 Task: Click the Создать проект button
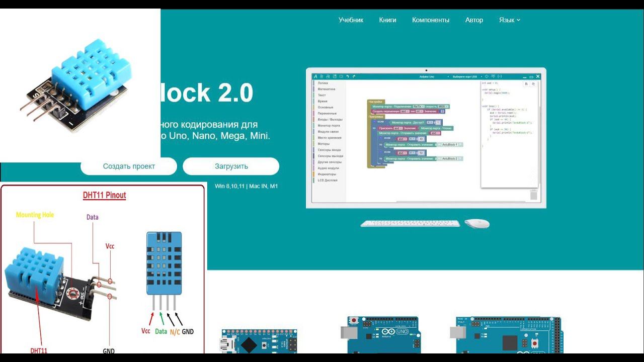click(129, 166)
